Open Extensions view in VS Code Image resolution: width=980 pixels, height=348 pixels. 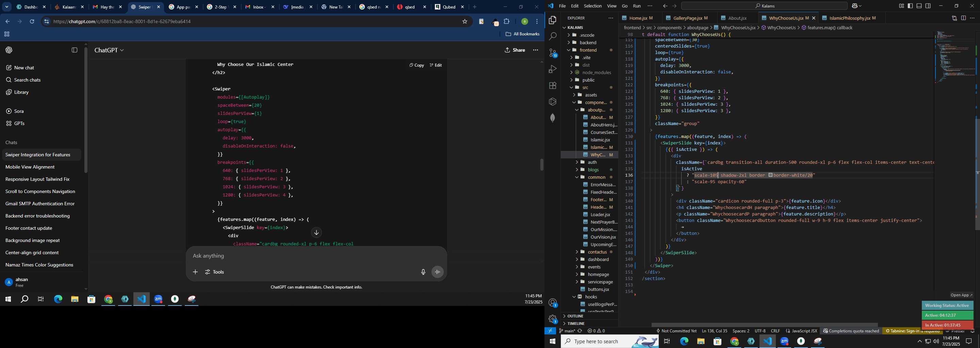(x=552, y=86)
